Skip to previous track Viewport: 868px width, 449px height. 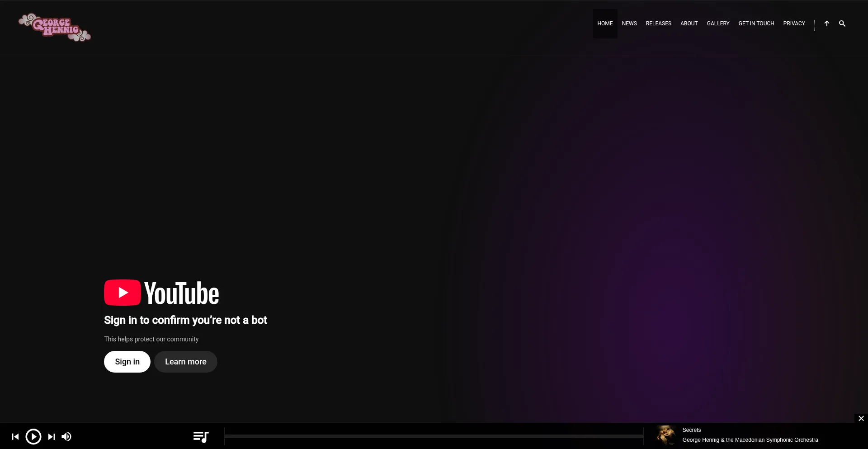(x=15, y=436)
